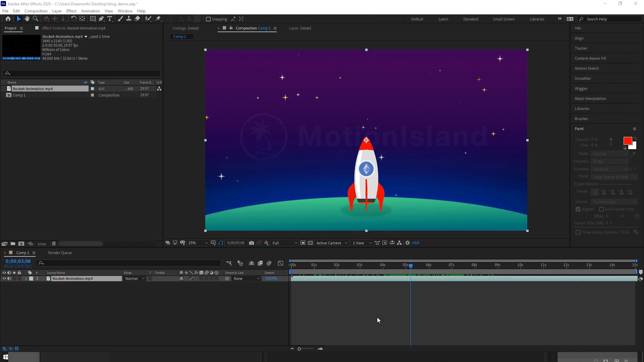Select the Eraser tool
The image size is (644, 362).
137,19
